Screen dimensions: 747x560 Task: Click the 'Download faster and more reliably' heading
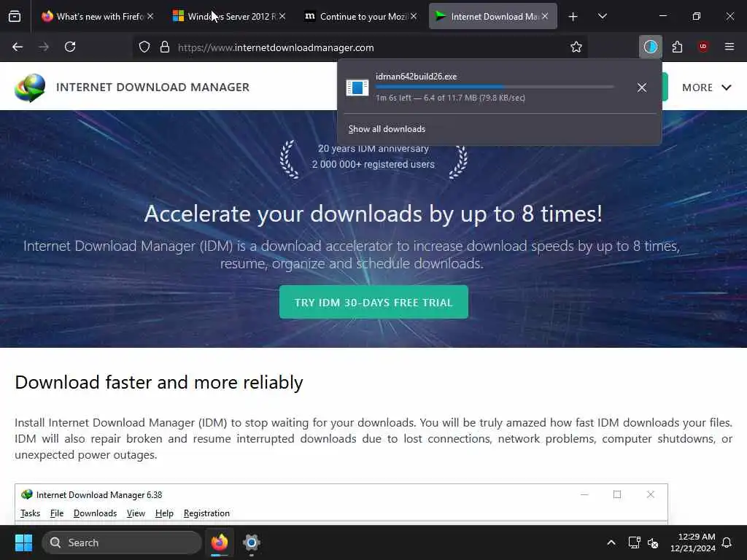[x=158, y=382]
